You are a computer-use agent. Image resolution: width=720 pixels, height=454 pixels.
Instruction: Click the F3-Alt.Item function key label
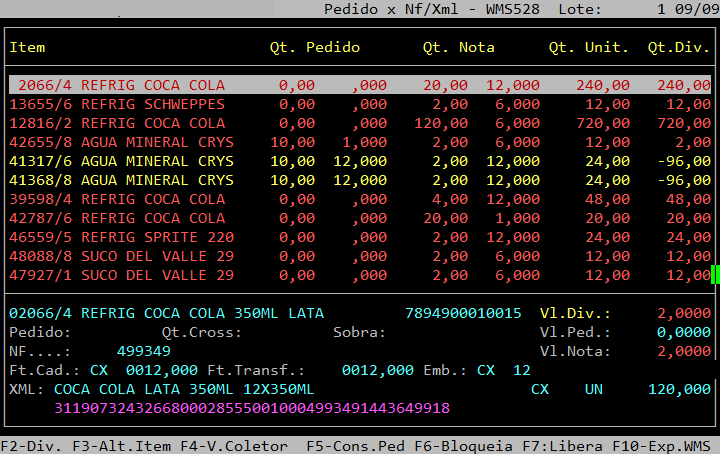pos(122,446)
